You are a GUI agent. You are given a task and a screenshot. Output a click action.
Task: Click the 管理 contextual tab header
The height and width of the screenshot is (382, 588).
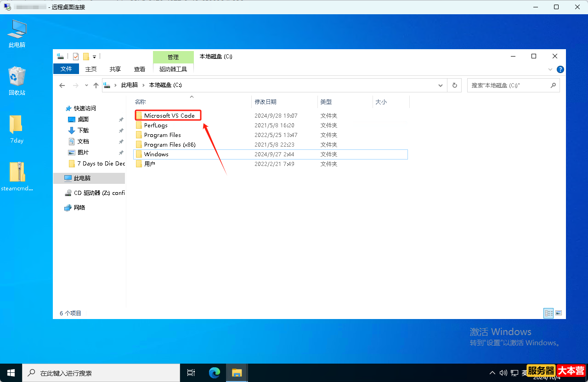click(173, 57)
